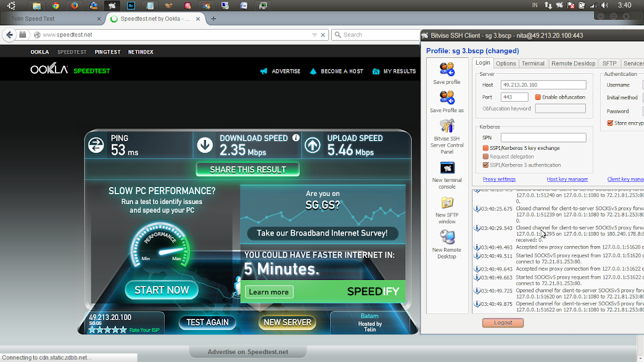Rate the ISP with the five stars
The image size is (644, 362).
point(107,329)
